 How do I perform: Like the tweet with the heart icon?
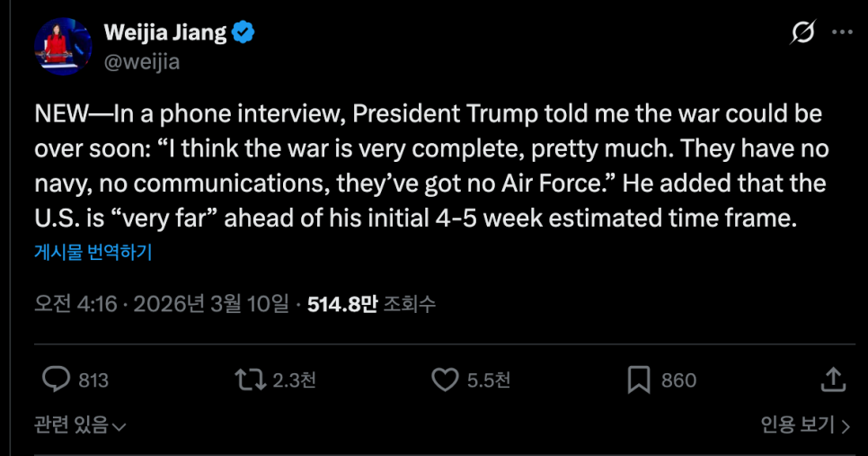pos(445,380)
